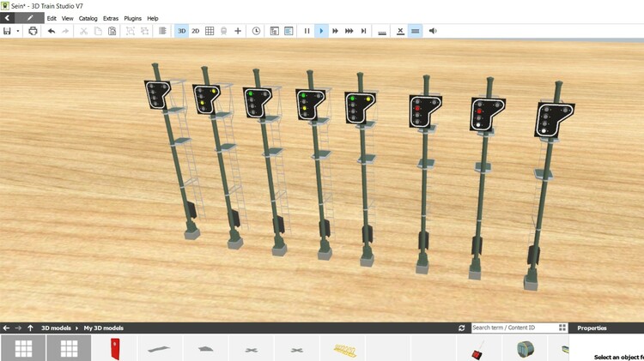Toggle the 3D view mode
This screenshot has width=644, height=361.
(x=181, y=31)
